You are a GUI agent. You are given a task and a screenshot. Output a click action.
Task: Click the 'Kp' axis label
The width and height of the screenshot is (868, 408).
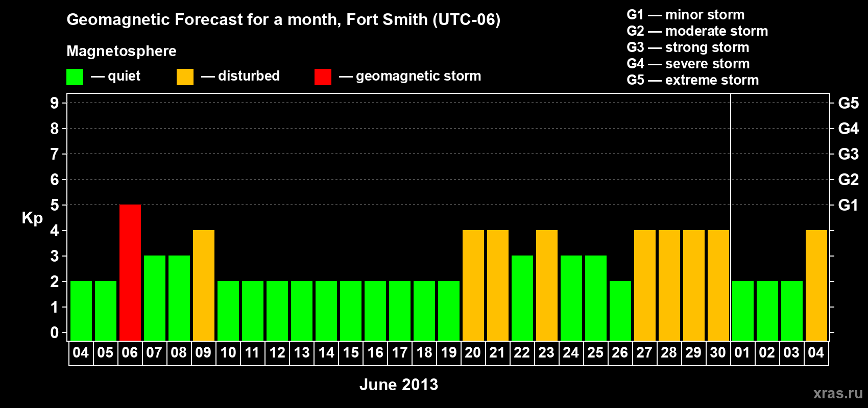32,218
